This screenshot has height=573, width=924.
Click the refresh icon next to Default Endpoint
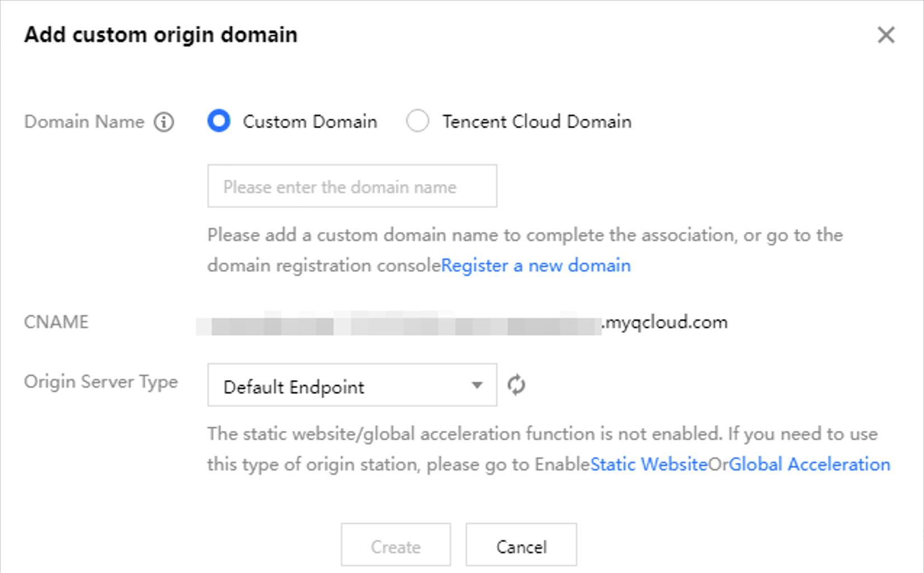coord(516,385)
